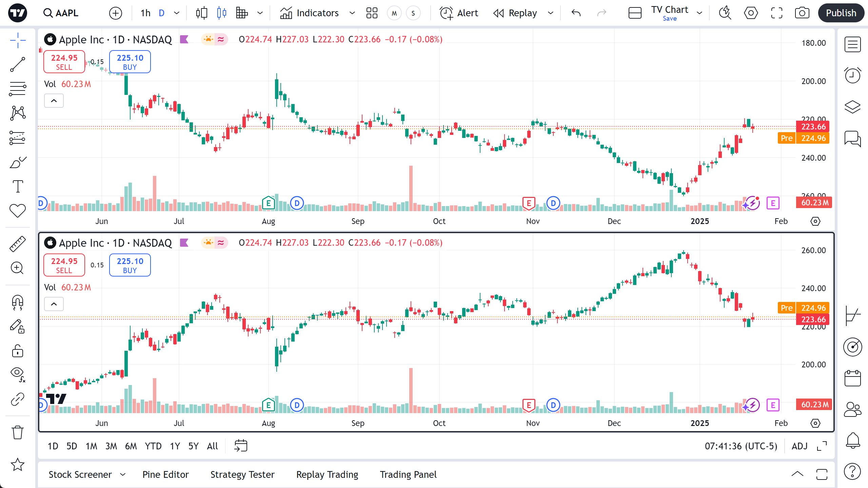This screenshot has height=488, width=868.
Task: Click the earnings E marker near Nov
Action: (x=529, y=203)
